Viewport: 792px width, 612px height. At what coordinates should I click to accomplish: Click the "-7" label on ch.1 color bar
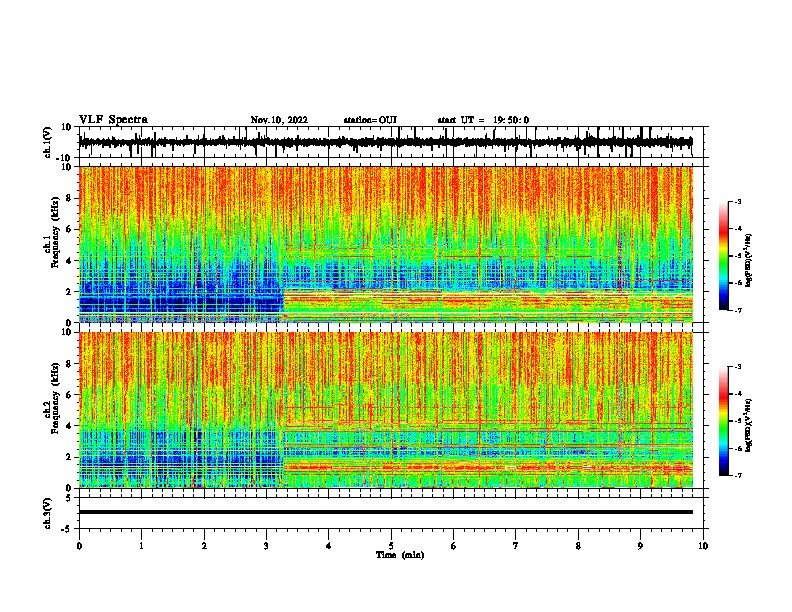737,310
